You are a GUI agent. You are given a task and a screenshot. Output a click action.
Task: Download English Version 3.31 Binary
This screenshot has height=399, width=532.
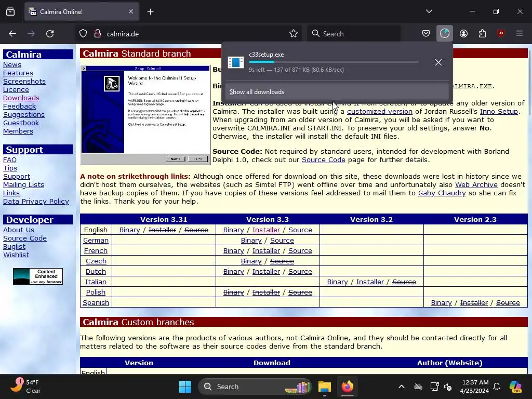(x=129, y=230)
